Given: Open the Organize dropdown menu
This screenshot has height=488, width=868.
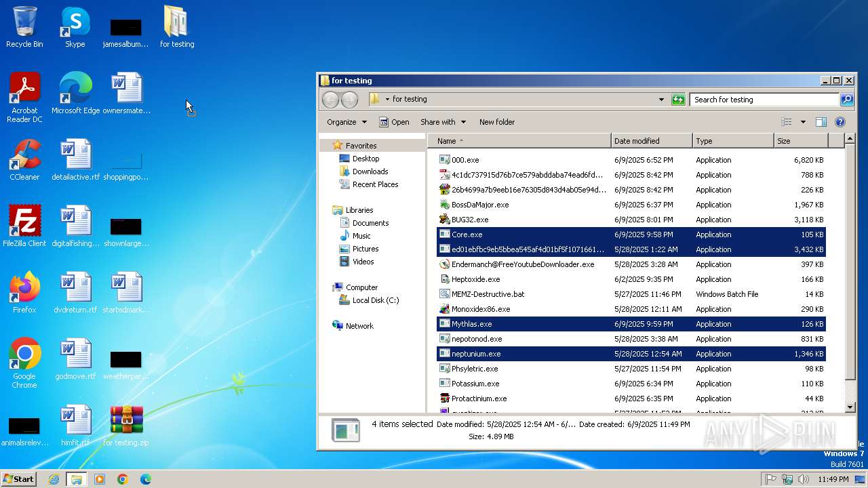Looking at the screenshot, I should pos(347,122).
